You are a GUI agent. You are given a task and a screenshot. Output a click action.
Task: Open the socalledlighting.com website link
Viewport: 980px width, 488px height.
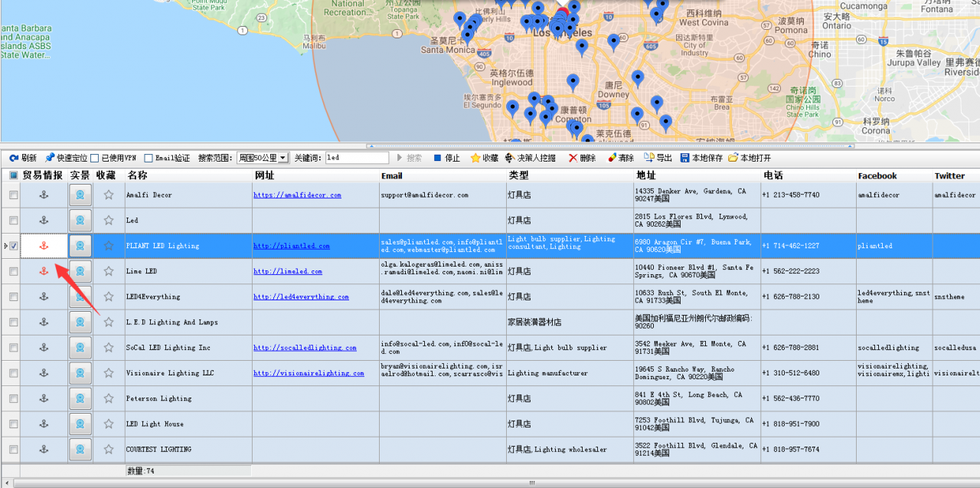tap(305, 348)
